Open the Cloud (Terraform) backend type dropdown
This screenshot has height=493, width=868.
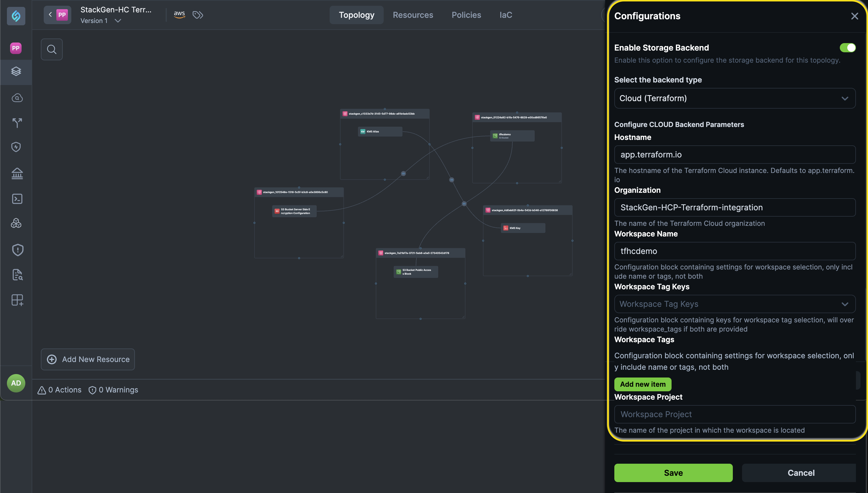click(x=735, y=99)
